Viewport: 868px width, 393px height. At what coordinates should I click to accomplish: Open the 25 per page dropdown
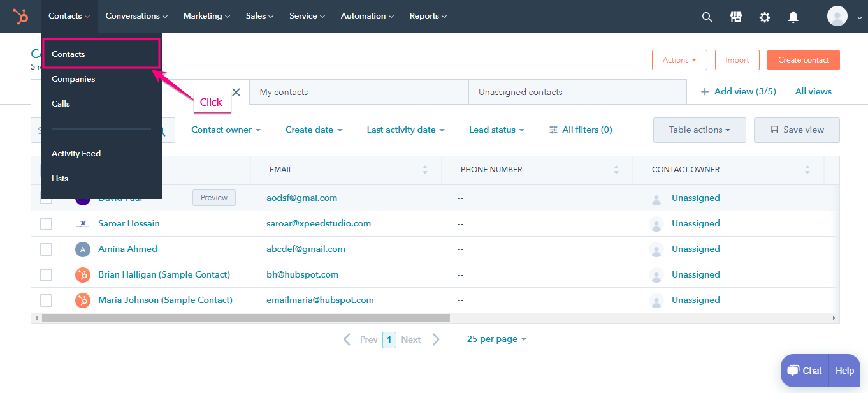(x=496, y=339)
